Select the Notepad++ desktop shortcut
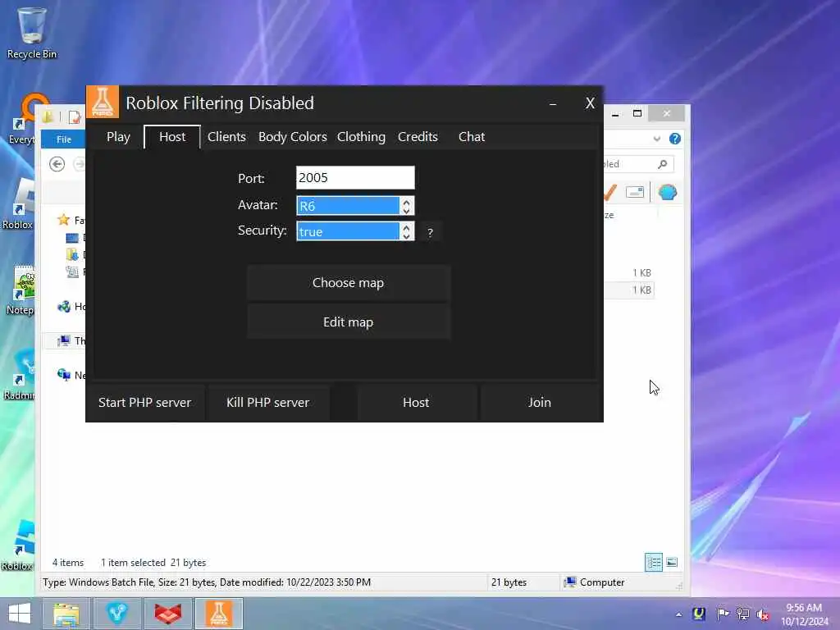 pyautogui.click(x=21, y=290)
